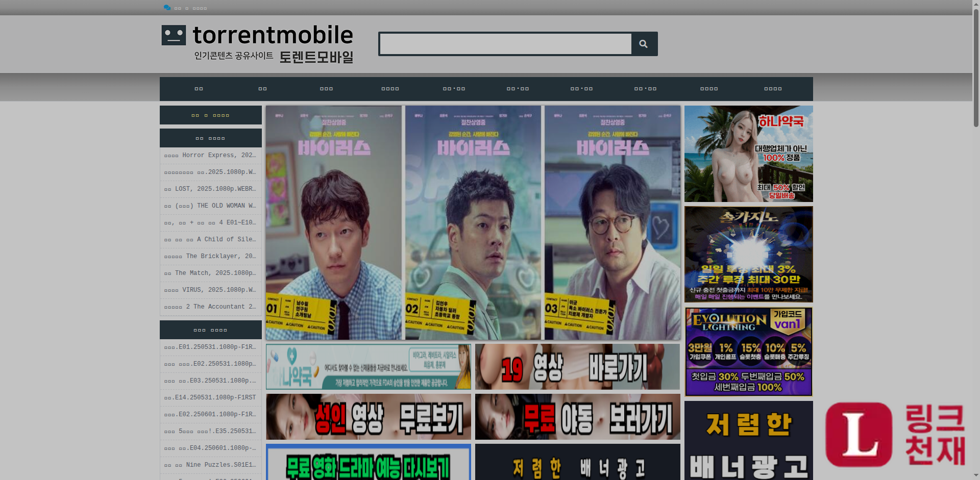
Task: Click the 솔카지노 casino banner
Action: click(x=748, y=255)
